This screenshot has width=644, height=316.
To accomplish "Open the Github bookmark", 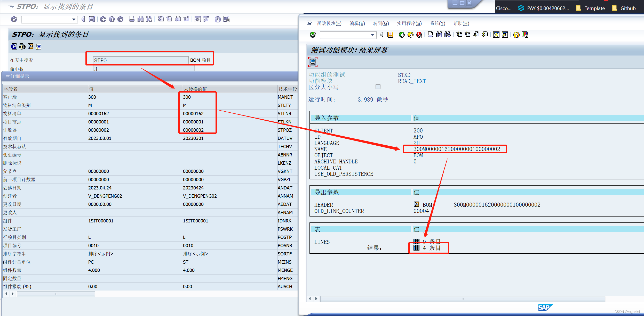I will point(624,8).
